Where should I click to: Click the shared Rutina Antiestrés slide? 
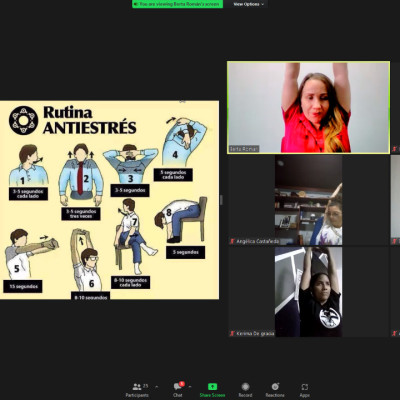tap(109, 200)
